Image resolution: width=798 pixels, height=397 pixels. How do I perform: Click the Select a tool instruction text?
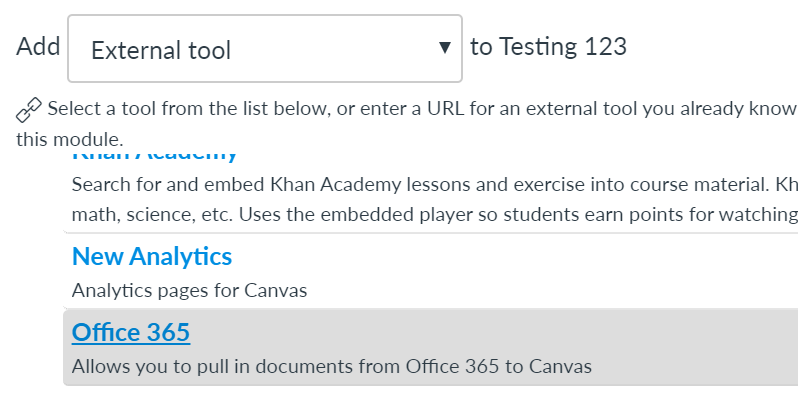point(422,109)
